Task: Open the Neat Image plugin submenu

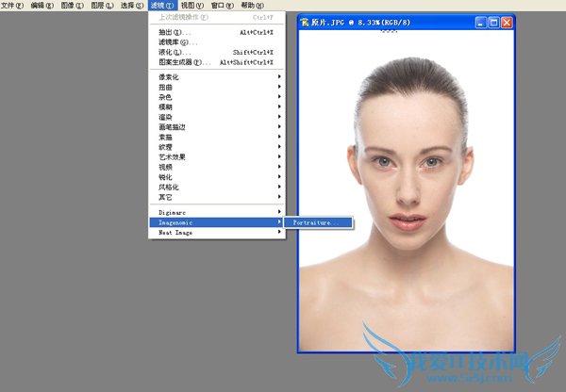Action: 217,233
